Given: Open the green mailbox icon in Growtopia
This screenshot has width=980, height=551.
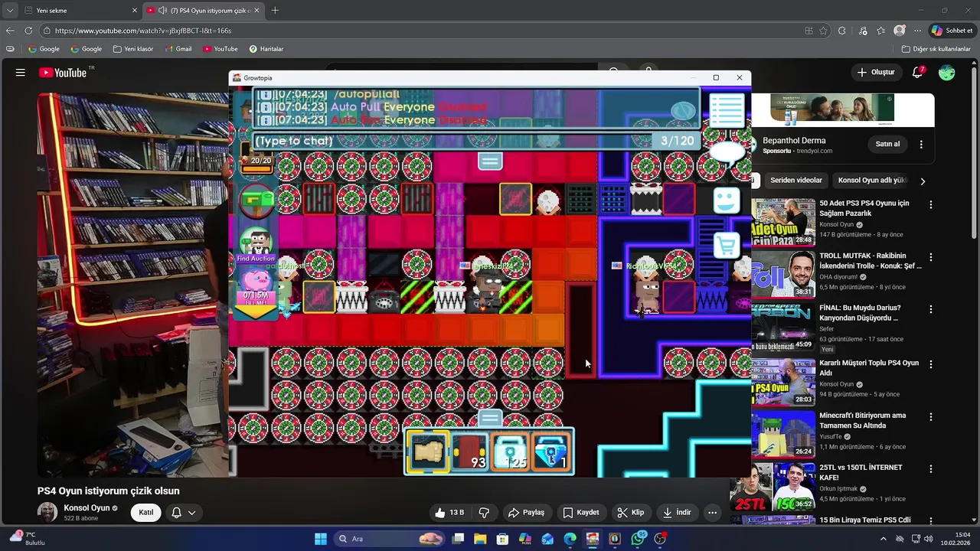Looking at the screenshot, I should (256, 201).
